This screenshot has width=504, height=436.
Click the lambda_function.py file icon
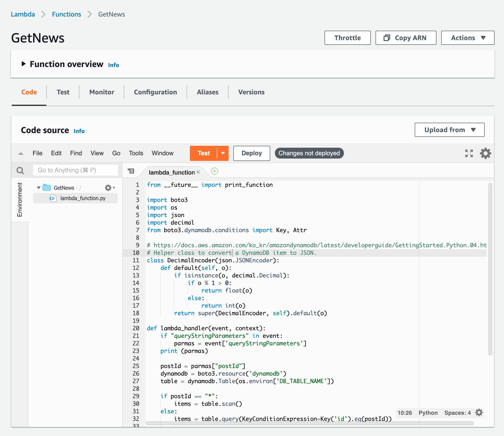pos(53,198)
